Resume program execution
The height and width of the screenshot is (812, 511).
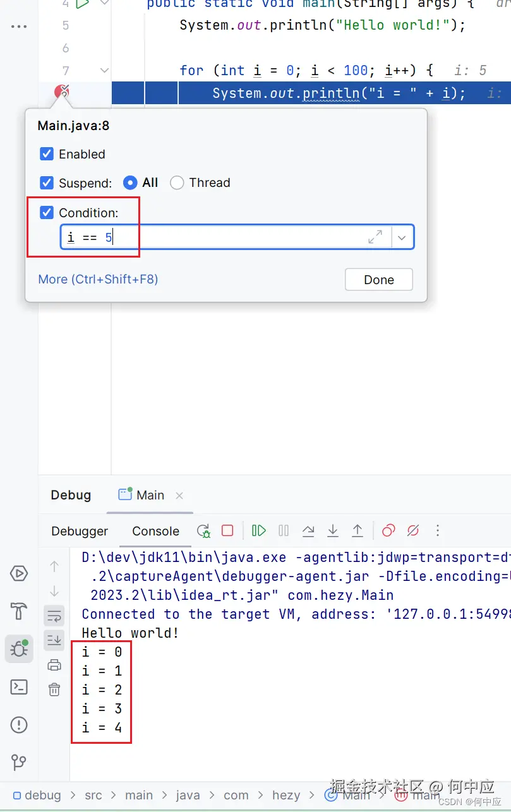[259, 531]
